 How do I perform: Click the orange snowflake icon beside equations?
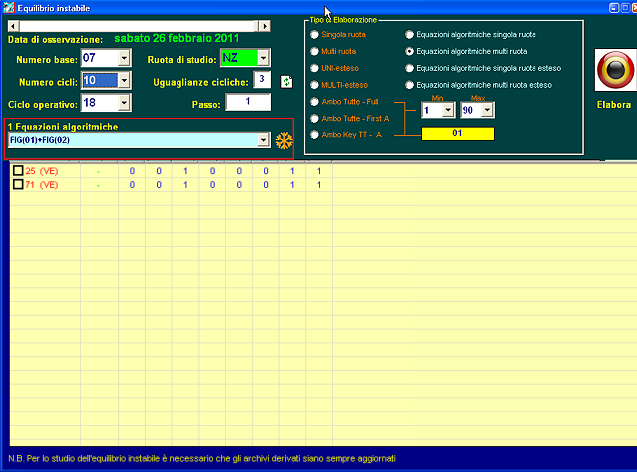tap(283, 141)
